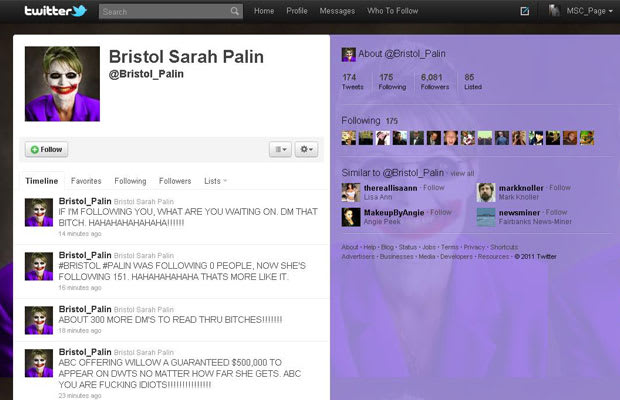
Task: Open the 85 Listed stat
Action: 473,81
